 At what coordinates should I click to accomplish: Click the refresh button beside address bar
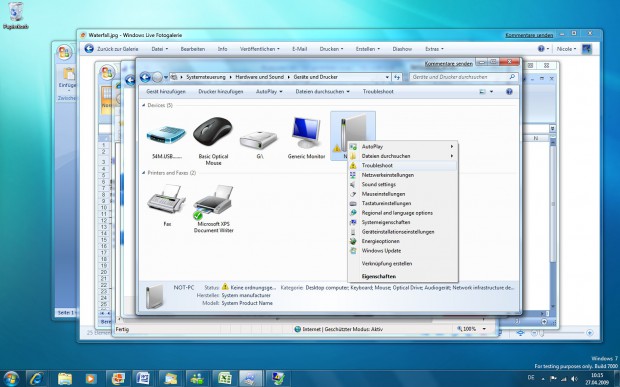coord(397,77)
